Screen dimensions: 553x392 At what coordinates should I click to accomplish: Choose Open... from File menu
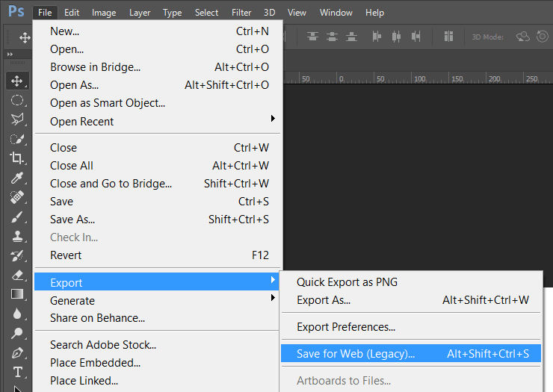tap(157, 49)
